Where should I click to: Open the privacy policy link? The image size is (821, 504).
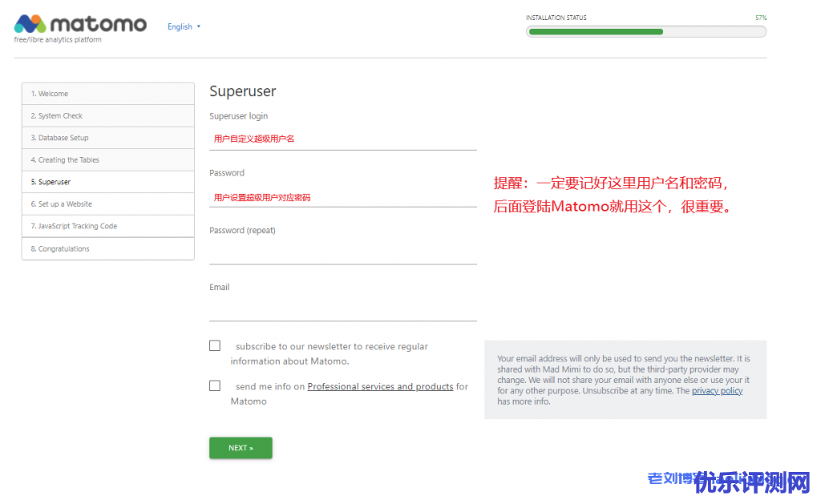tap(717, 391)
